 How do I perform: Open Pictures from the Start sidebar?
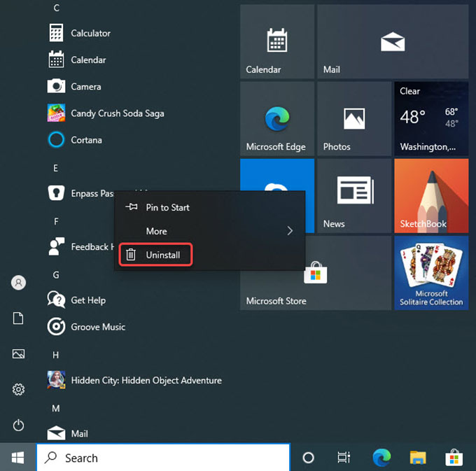tap(18, 354)
